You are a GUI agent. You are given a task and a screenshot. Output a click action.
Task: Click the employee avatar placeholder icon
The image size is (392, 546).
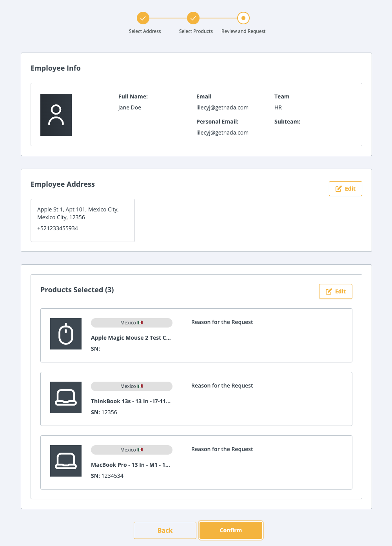(56, 115)
